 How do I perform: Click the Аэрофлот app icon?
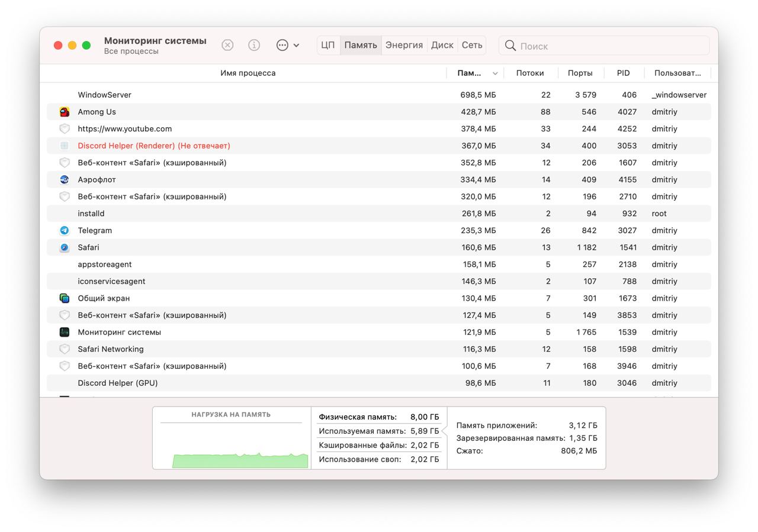pos(65,179)
